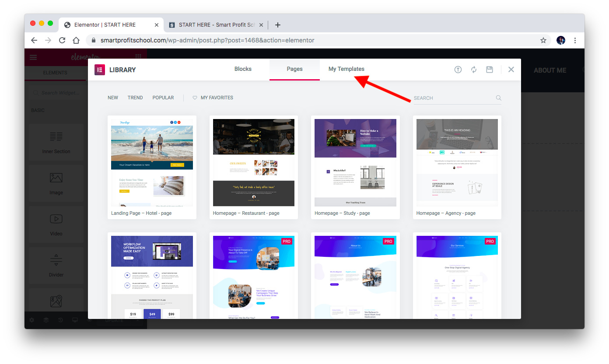Open the PRO Digital Presence template thumbnail
Viewport: 609px width, 364px height.
pyautogui.click(x=254, y=277)
